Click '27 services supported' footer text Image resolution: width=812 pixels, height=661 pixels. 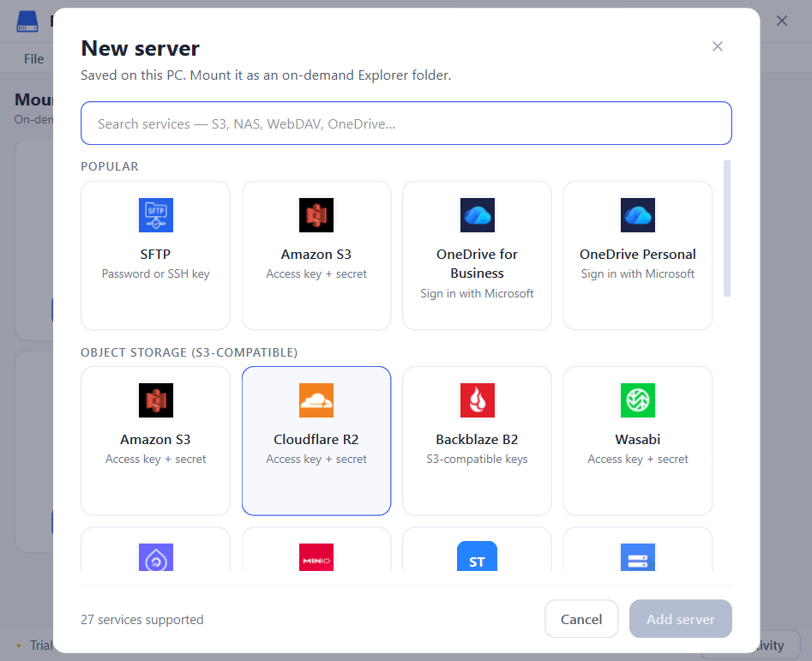click(141, 620)
